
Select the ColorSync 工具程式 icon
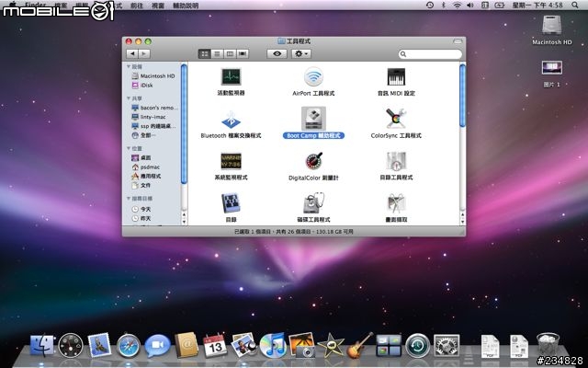(396, 119)
